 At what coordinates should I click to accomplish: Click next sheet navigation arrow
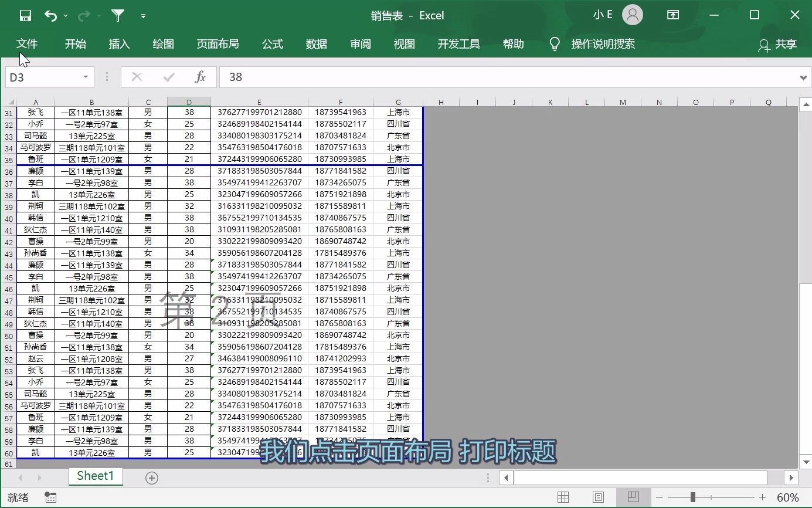[x=39, y=478]
